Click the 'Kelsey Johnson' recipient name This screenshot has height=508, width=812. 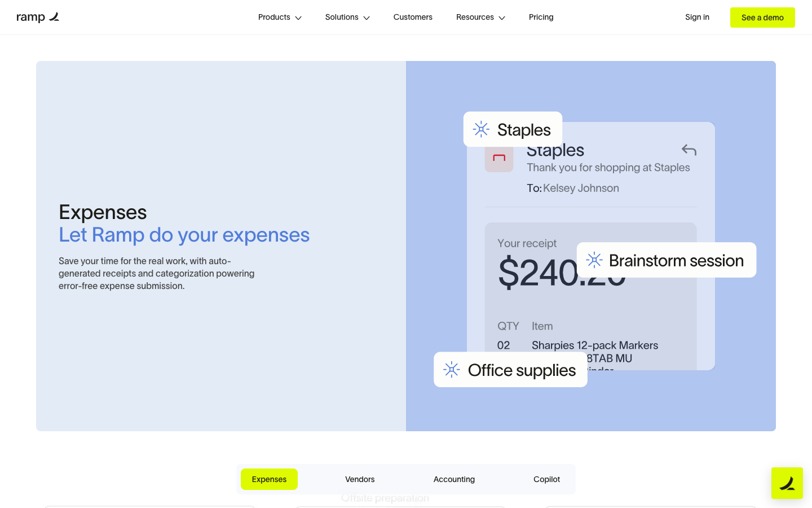[x=581, y=188]
